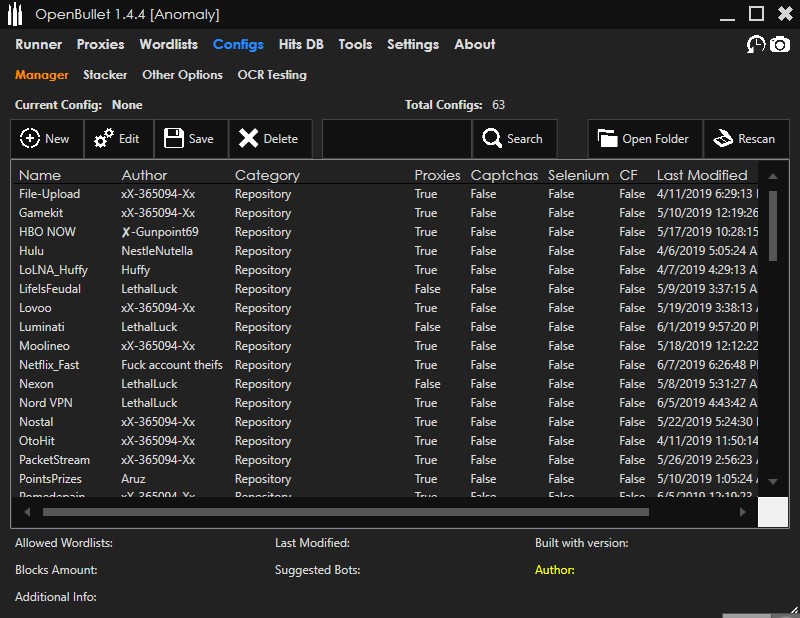The height and width of the screenshot is (618, 800).
Task: Click the Rescan icon
Action: tap(724, 139)
